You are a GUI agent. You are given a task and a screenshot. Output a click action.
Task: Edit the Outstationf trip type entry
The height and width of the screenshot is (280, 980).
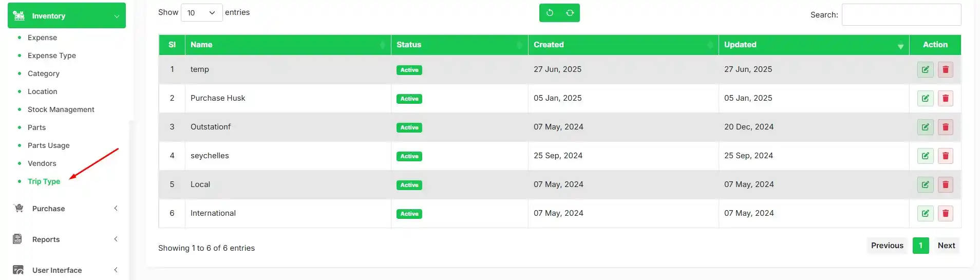click(x=925, y=127)
